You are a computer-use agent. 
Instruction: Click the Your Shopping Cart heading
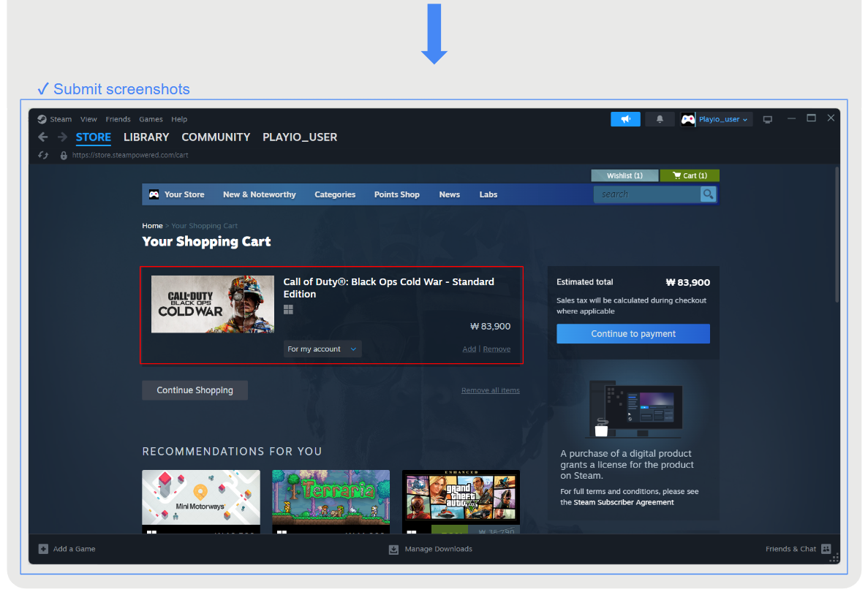(x=206, y=242)
